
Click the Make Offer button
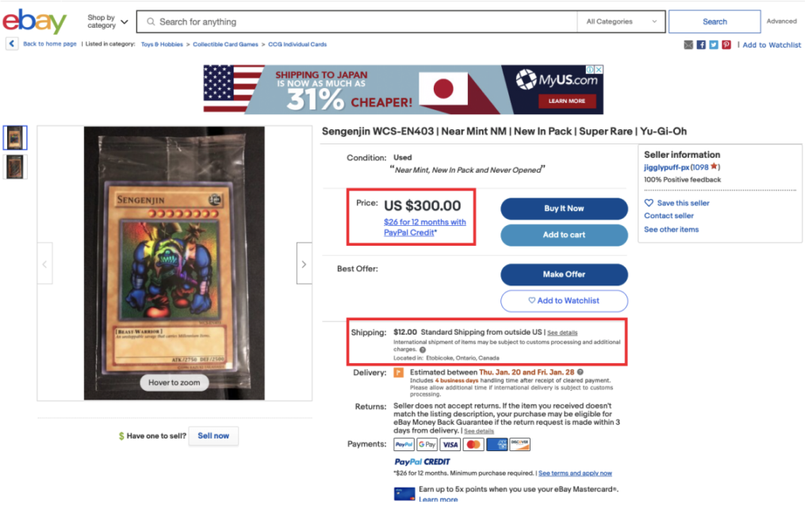[564, 274]
